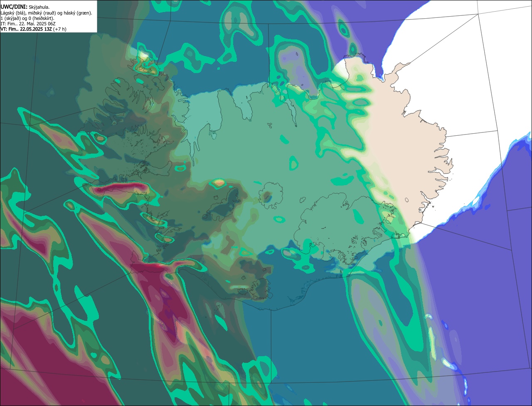The width and height of the screenshot is (532, 406).
Task: Click the '1 (skýjað) og 0 (heiðskírt).' line
Action: tap(27, 18)
